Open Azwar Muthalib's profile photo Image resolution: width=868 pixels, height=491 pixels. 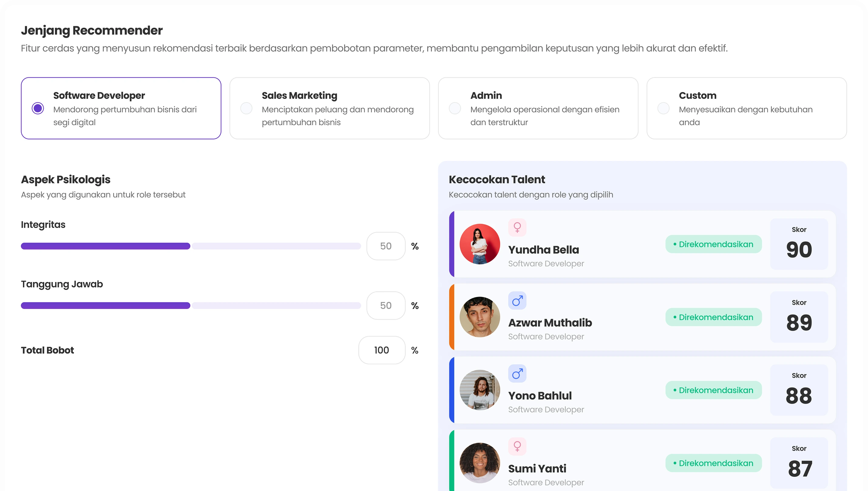pos(480,317)
